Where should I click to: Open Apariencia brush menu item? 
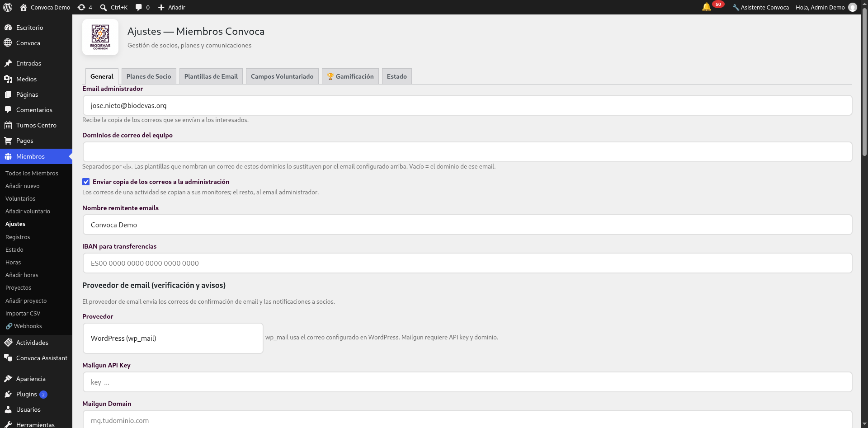click(36, 379)
